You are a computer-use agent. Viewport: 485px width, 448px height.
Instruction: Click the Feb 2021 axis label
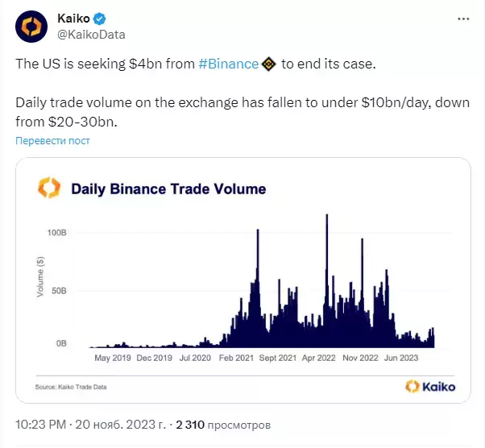tap(236, 358)
